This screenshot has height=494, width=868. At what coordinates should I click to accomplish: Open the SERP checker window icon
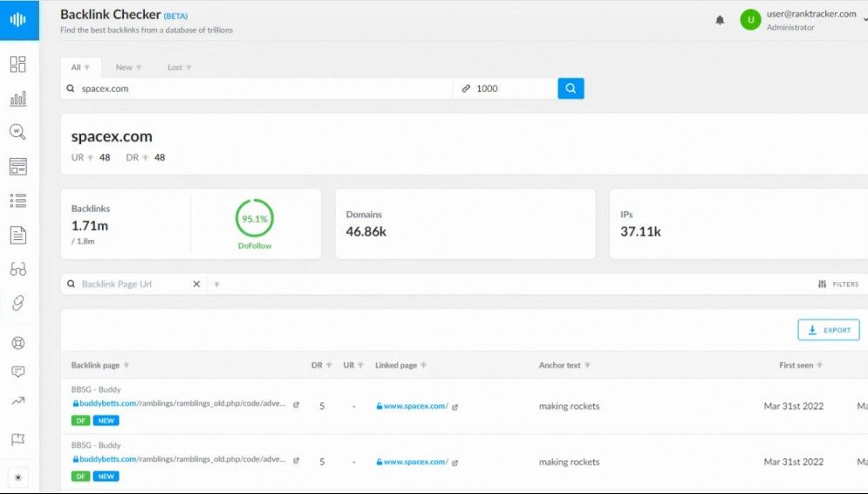17,166
